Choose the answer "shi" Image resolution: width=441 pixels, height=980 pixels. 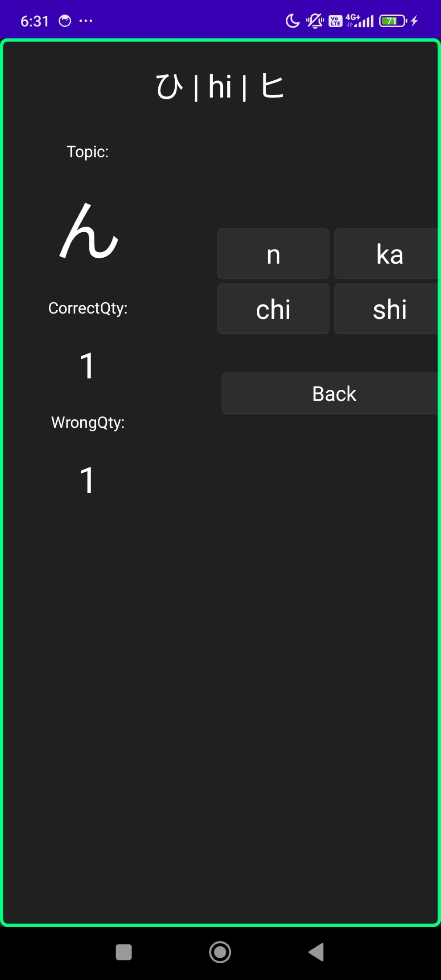(x=386, y=309)
